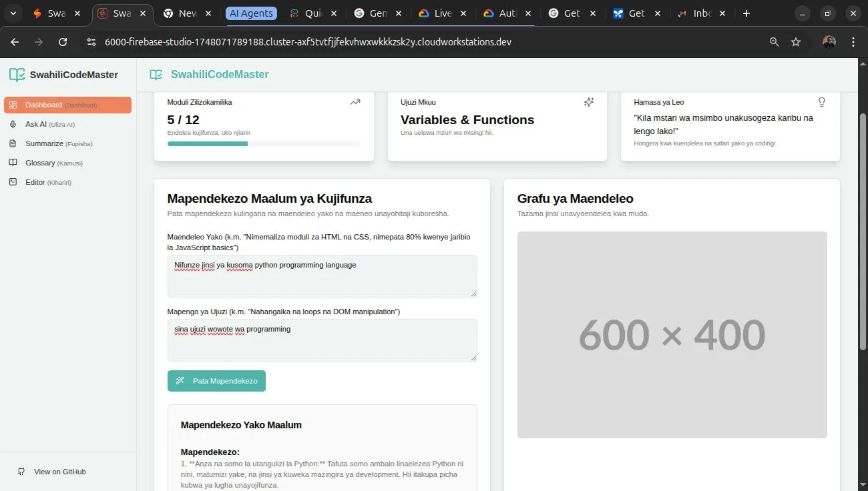This screenshot has height=491, width=868.
Task: Click the trending arrow icon on Moduli card
Action: pyautogui.click(x=355, y=102)
